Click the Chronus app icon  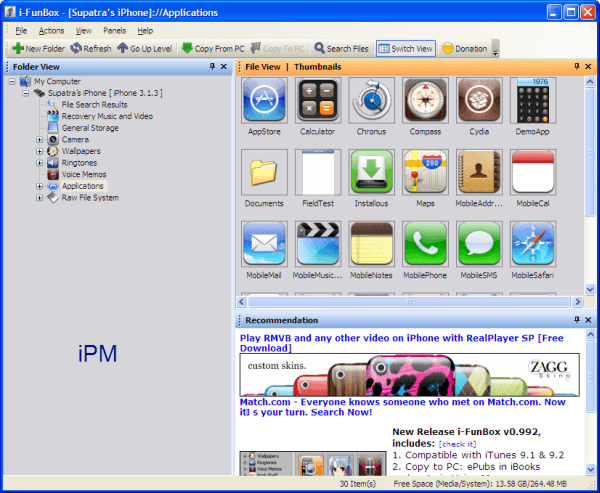coord(371,100)
